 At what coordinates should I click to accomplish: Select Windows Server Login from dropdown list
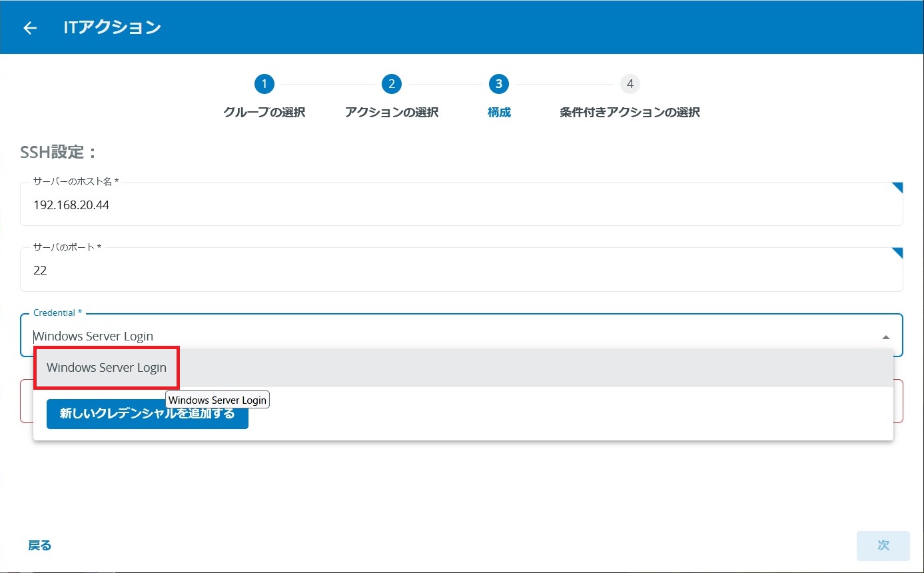click(x=107, y=368)
